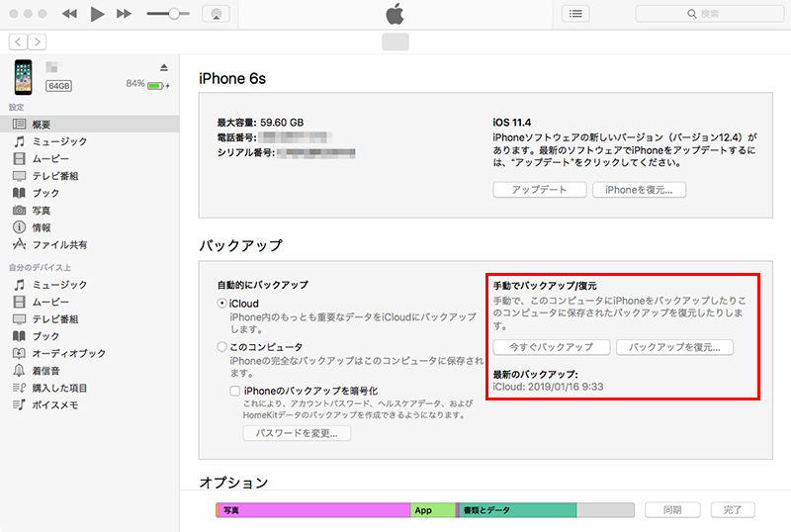The width and height of the screenshot is (791, 532).
Task: Click the 書類とデータ storage segment
Action: [x=517, y=510]
